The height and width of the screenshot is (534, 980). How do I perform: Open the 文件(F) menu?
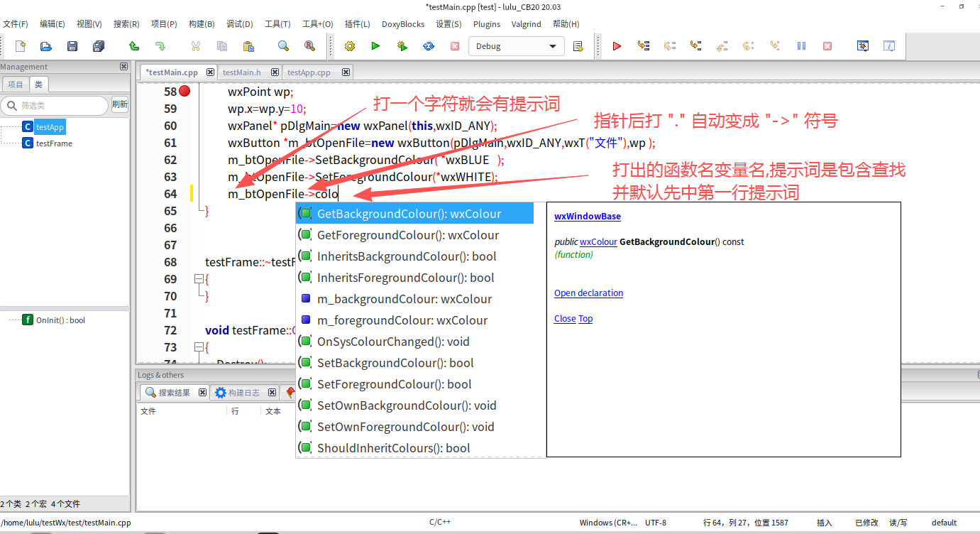[15, 24]
